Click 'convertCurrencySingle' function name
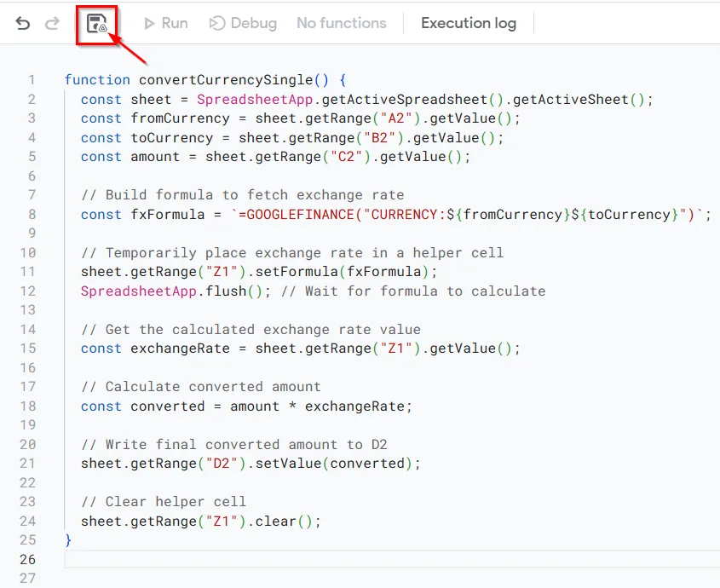This screenshot has height=588, width=720. pyautogui.click(x=226, y=80)
